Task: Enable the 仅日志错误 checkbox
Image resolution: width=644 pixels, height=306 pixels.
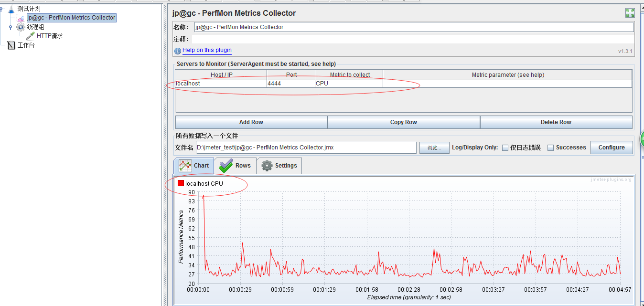Action: tap(505, 148)
